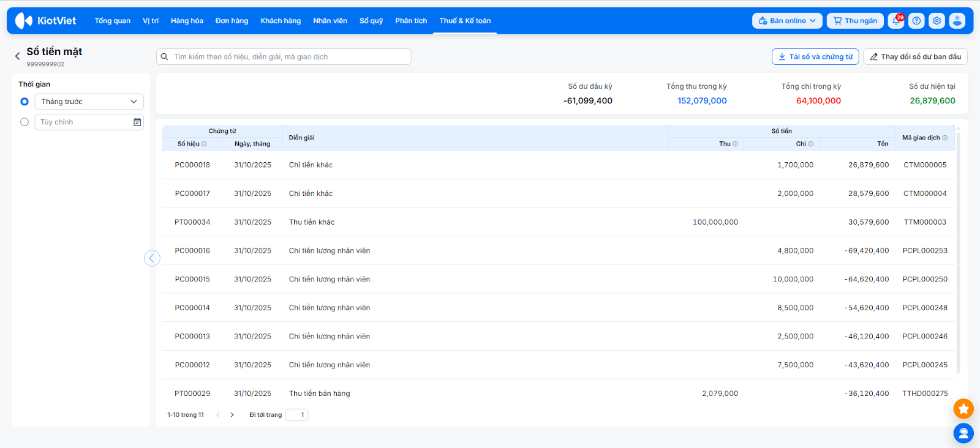Click the Thu ngân button
The width and height of the screenshot is (980, 448).
tap(855, 21)
